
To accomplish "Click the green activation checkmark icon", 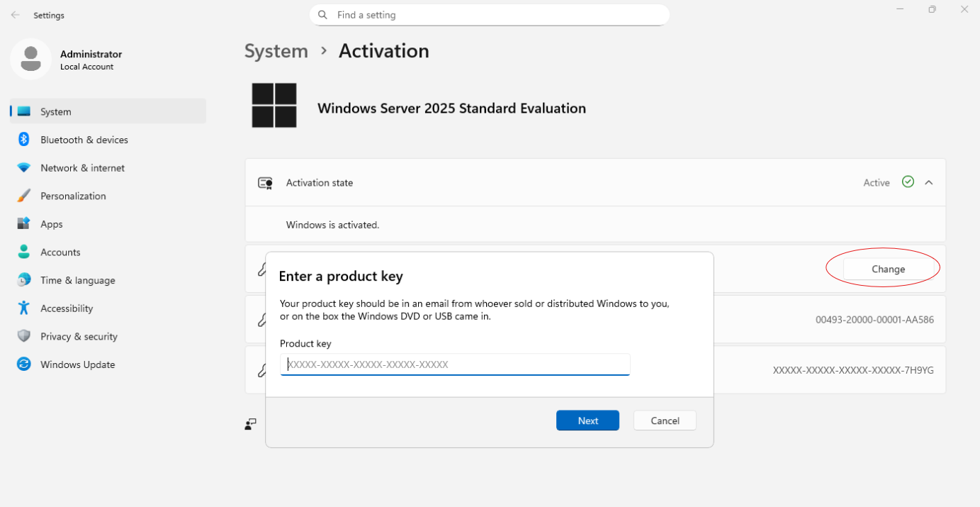I will pos(908,182).
